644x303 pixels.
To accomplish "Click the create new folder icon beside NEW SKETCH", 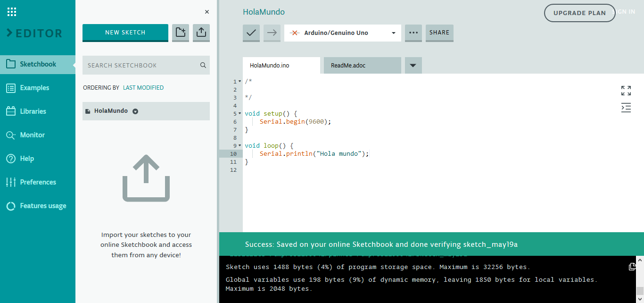I will [180, 32].
